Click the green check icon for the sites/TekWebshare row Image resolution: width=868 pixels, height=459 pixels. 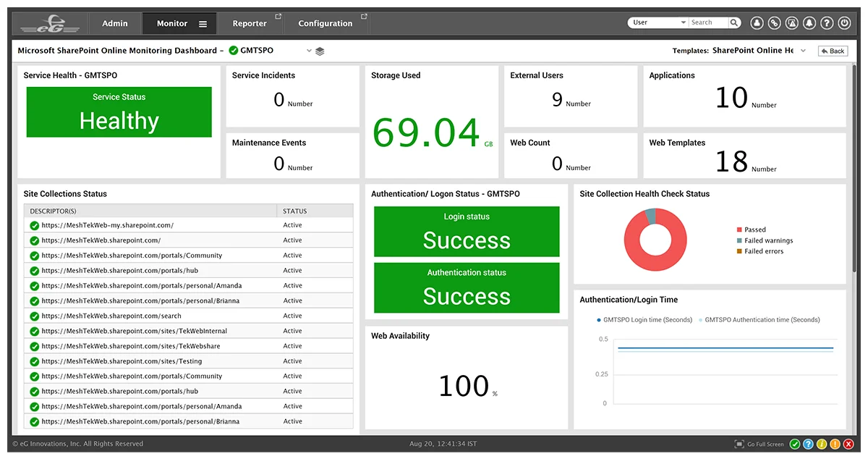click(x=34, y=346)
